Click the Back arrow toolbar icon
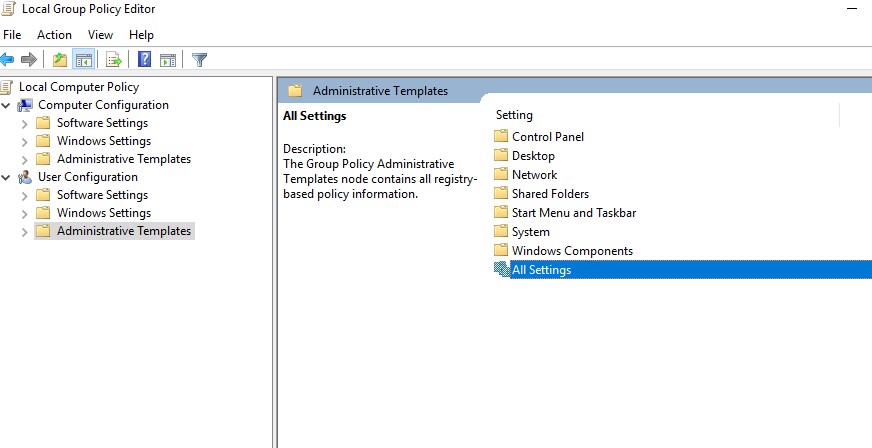The width and height of the screenshot is (872, 448). 7,59
